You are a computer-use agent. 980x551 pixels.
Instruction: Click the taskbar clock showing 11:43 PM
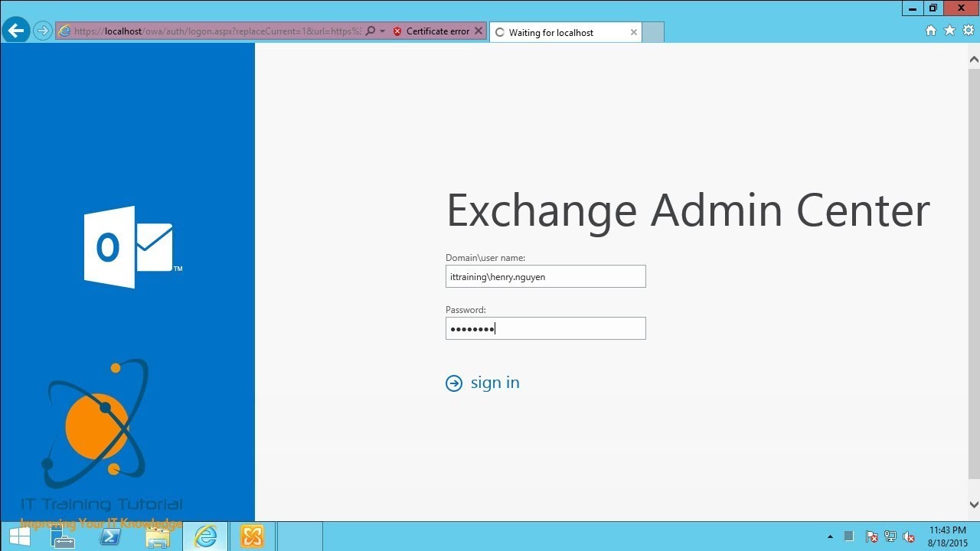pyautogui.click(x=948, y=536)
